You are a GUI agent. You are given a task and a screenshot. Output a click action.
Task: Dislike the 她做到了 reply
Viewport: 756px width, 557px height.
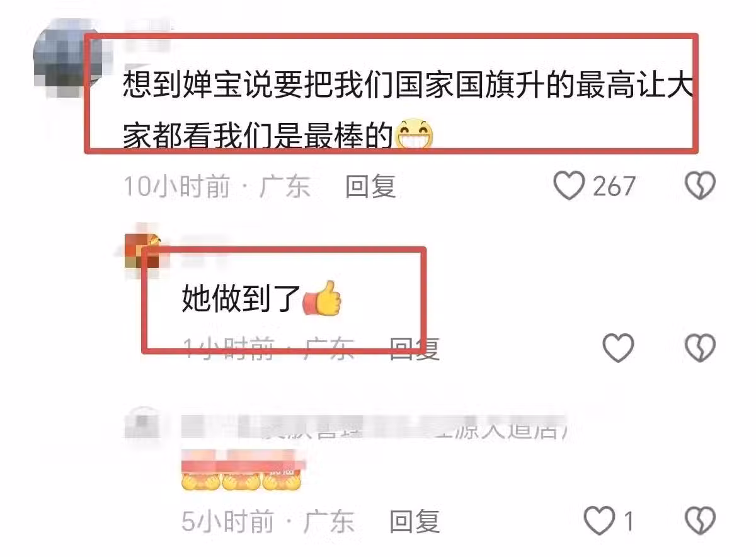coord(700,348)
